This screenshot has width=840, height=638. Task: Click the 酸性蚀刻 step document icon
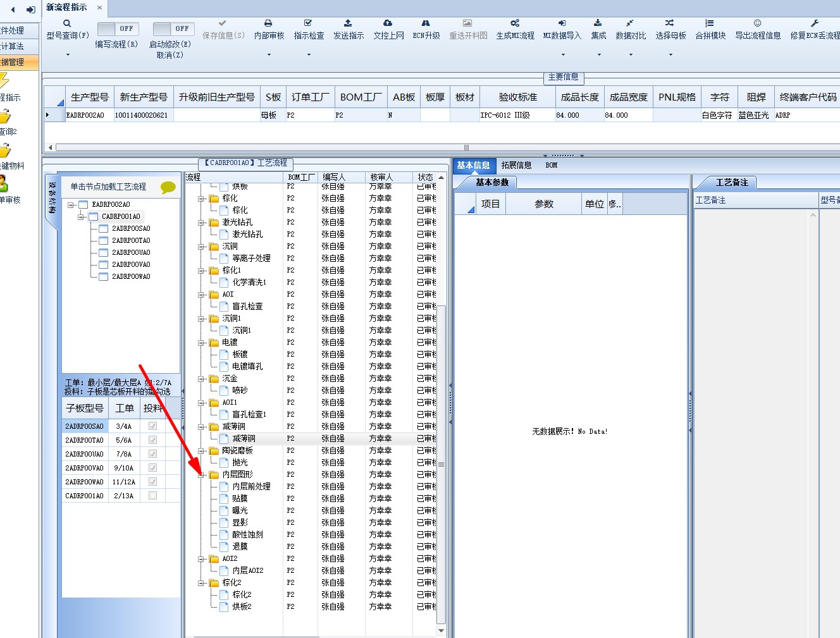pyautogui.click(x=224, y=534)
